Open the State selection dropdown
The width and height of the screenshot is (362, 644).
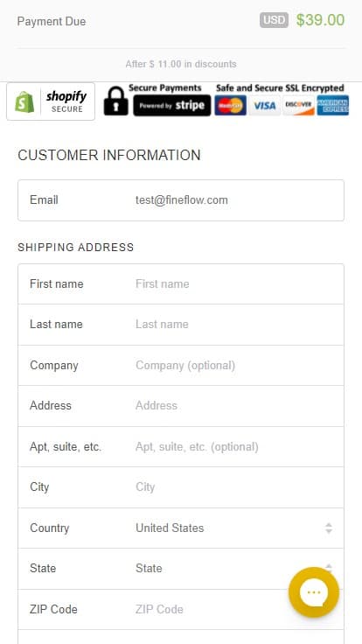pyautogui.click(x=181, y=569)
